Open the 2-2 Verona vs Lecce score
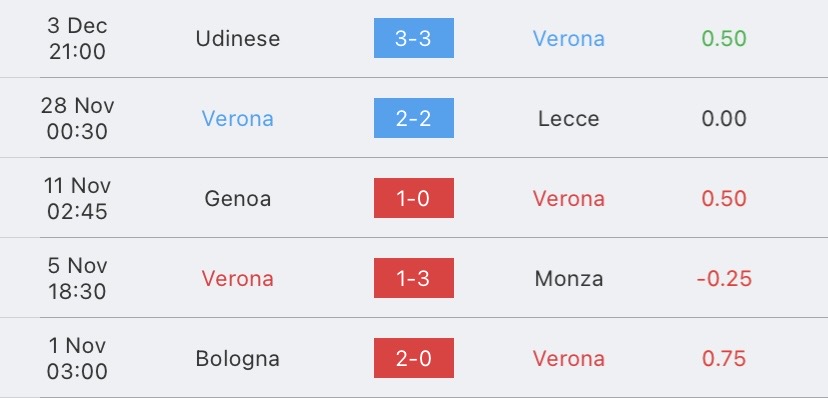 coord(413,118)
